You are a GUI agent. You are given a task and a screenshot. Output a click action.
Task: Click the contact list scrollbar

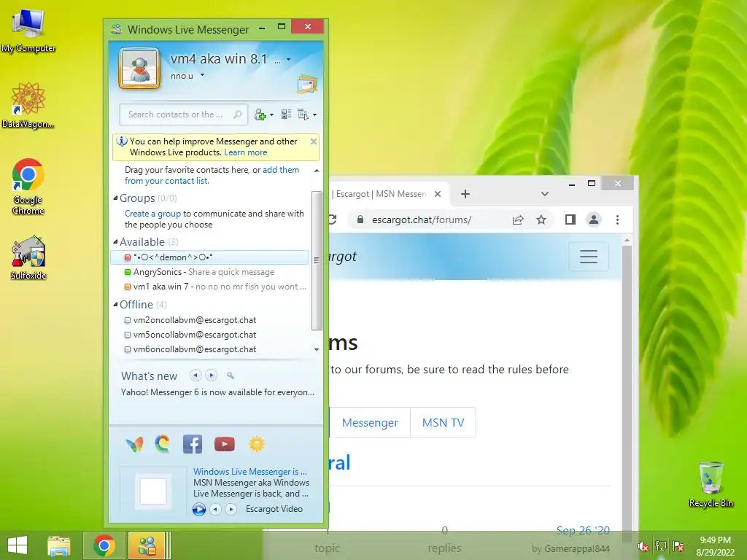point(317,260)
